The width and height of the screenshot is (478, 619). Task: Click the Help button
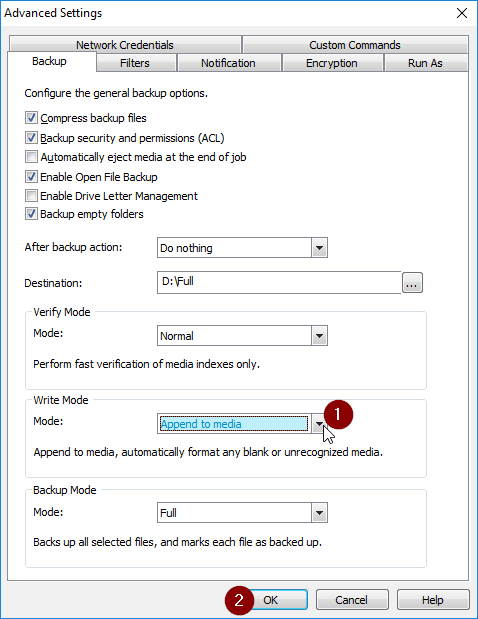click(x=433, y=600)
